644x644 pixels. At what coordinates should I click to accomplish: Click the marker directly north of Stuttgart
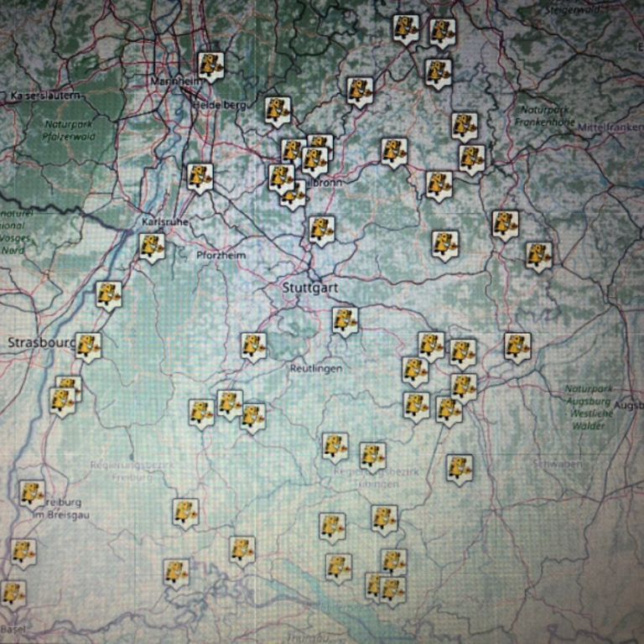pyautogui.click(x=321, y=229)
